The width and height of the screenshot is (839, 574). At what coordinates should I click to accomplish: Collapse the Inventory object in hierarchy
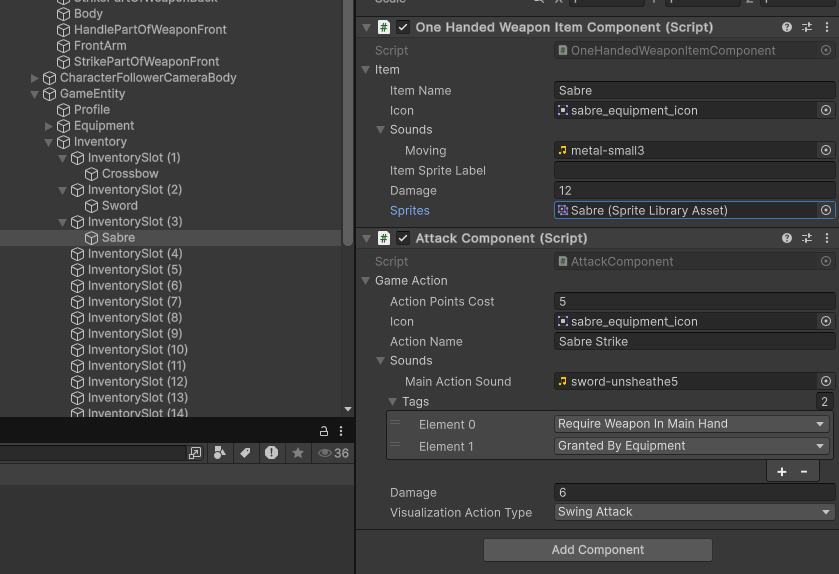point(49,142)
